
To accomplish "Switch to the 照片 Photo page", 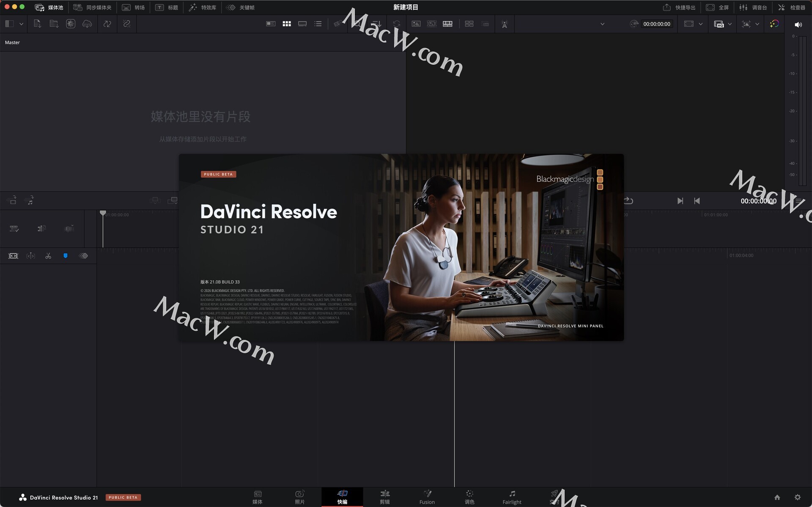I will tap(299, 497).
